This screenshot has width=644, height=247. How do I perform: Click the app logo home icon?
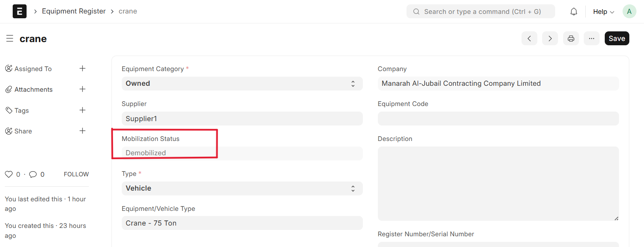(19, 12)
